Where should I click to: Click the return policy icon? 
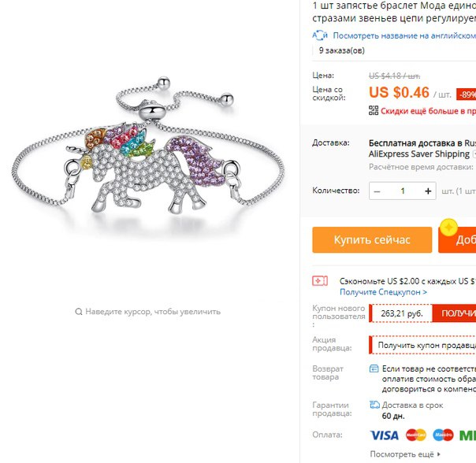374,369
